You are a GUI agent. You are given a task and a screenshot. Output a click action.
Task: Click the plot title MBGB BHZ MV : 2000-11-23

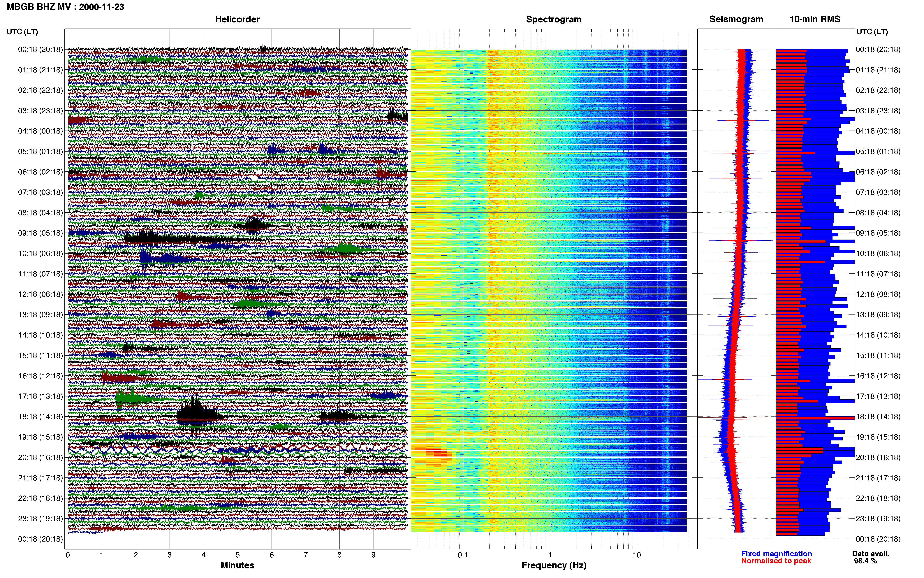coord(65,7)
